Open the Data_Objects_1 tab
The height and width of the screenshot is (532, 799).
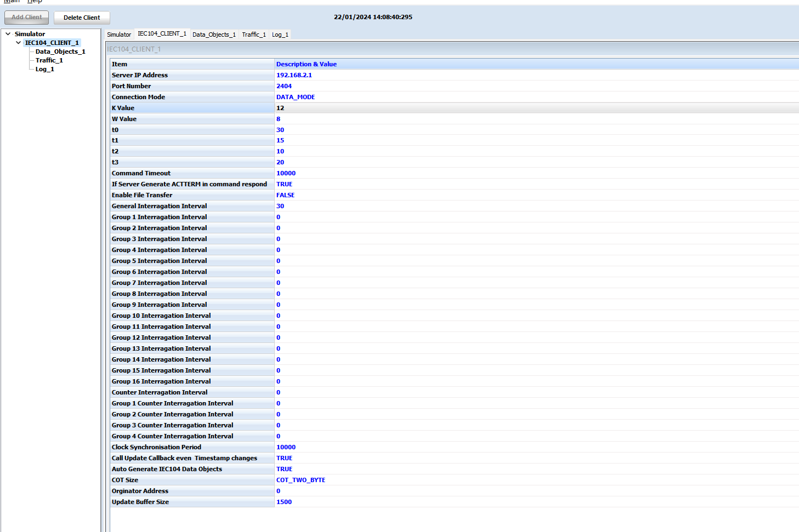click(214, 35)
